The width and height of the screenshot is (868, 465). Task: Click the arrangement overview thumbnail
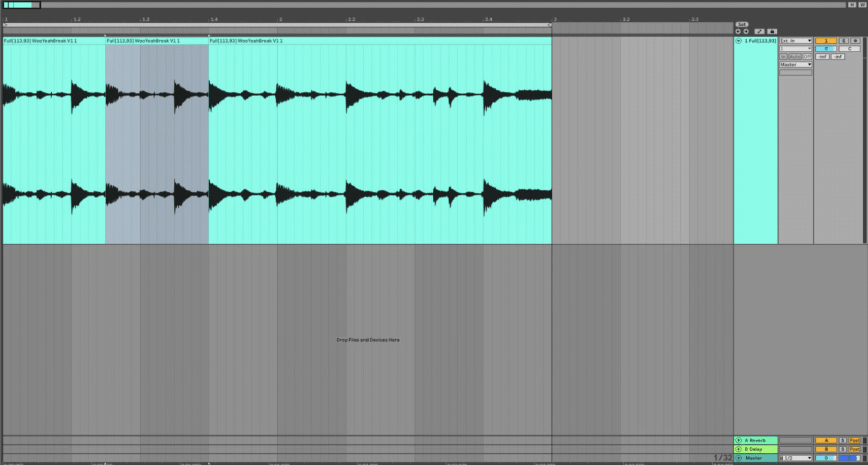pyautogui.click(x=21, y=5)
